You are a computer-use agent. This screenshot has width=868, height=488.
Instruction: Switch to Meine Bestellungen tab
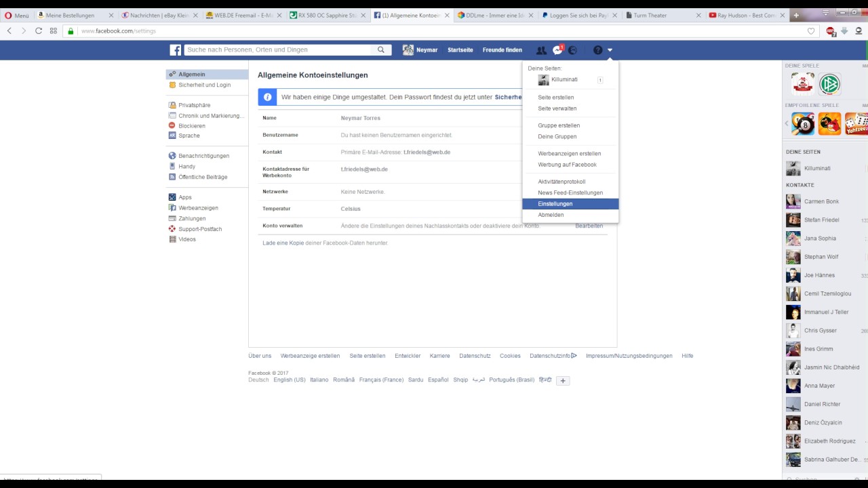point(76,15)
